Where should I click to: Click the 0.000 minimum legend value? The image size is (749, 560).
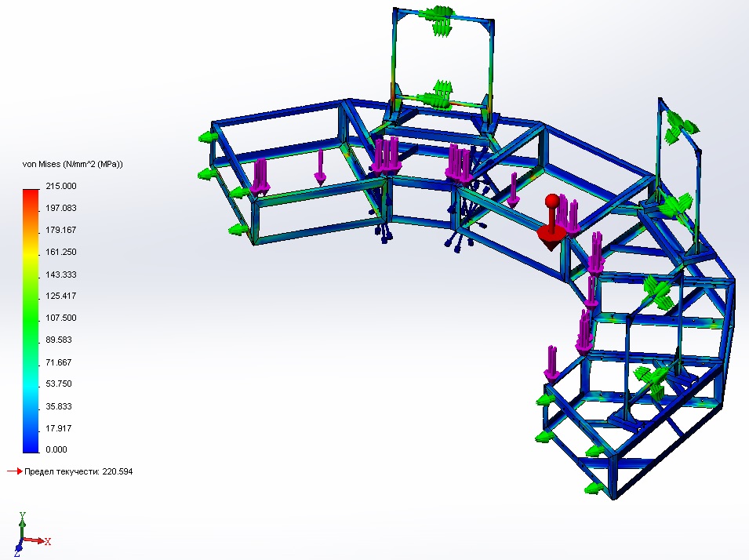[x=56, y=449]
